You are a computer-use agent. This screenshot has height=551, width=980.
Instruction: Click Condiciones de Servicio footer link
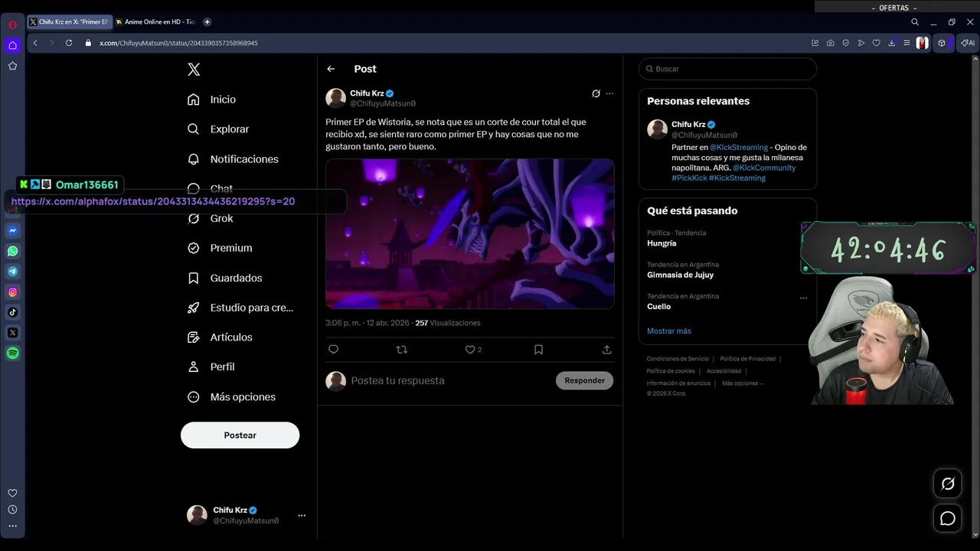tap(678, 359)
